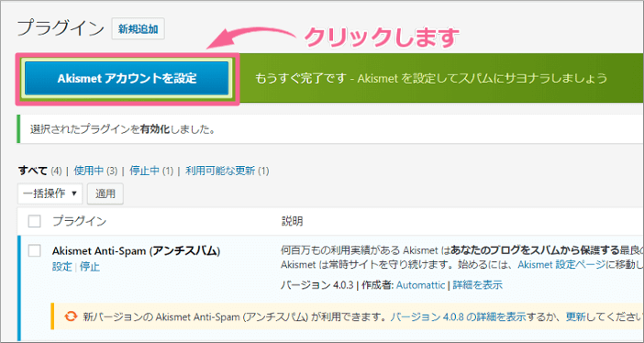Image resolution: width=644 pixels, height=343 pixels.
Task: Click the プラグイン column header
Action: click(x=79, y=221)
